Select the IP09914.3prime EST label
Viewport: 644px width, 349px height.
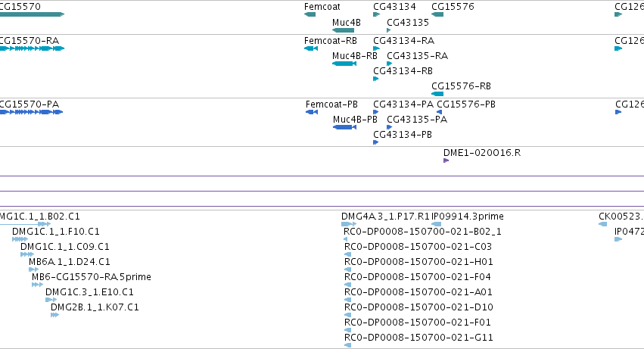(x=468, y=217)
